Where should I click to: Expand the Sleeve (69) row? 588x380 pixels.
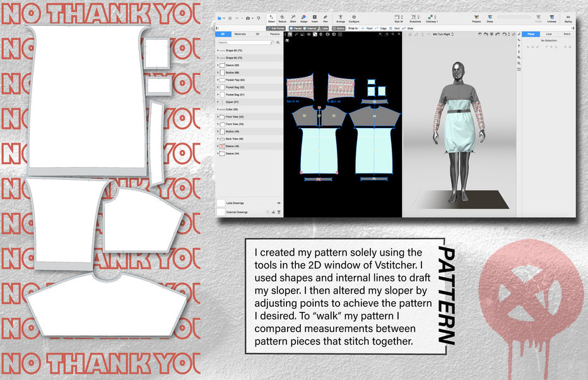pos(218,65)
